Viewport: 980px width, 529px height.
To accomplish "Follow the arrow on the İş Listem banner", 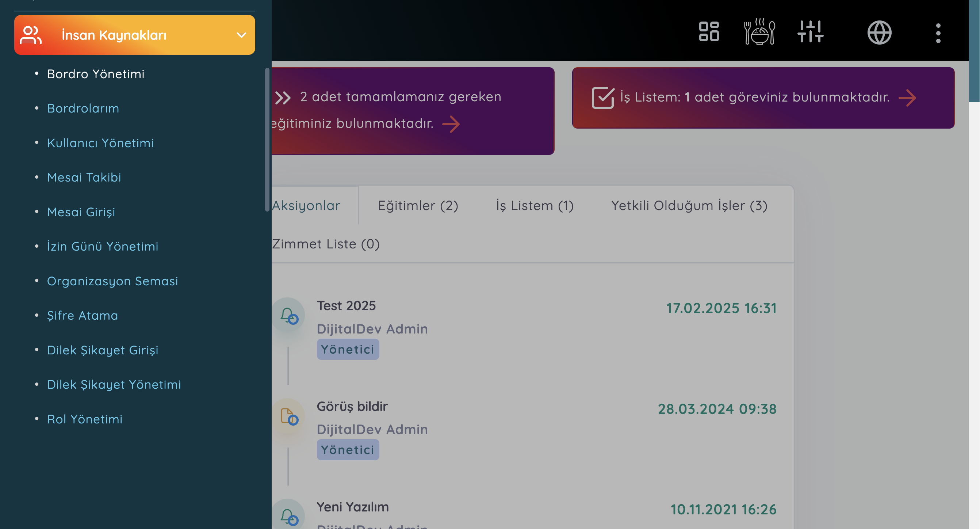I will [907, 98].
